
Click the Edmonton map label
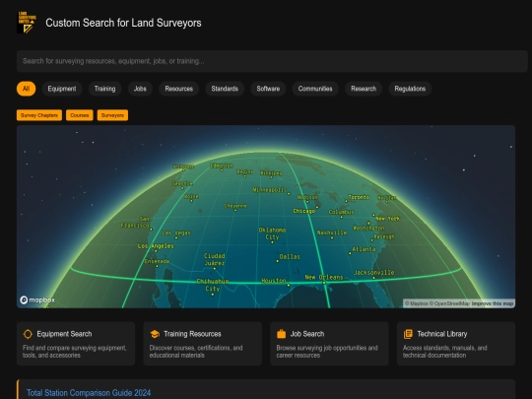(222, 166)
